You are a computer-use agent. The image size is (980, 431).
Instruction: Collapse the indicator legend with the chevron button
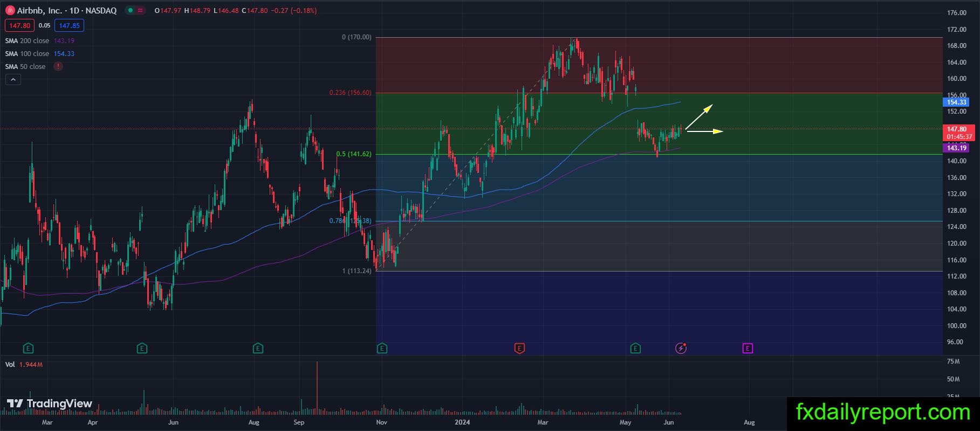(13, 80)
